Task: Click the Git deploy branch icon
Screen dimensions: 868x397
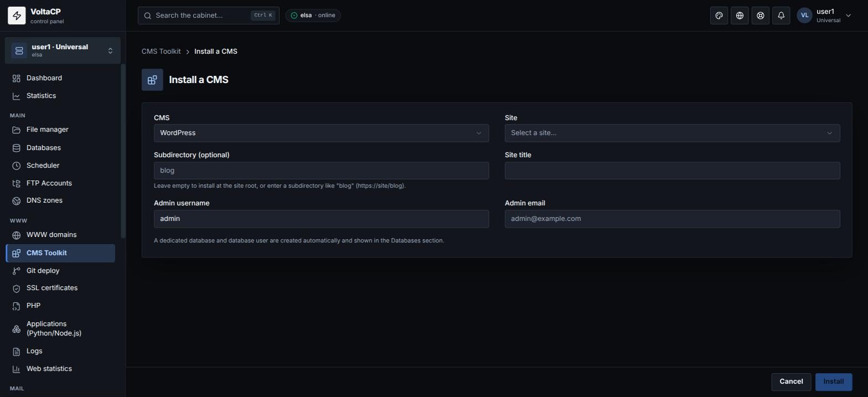Action: pyautogui.click(x=17, y=271)
